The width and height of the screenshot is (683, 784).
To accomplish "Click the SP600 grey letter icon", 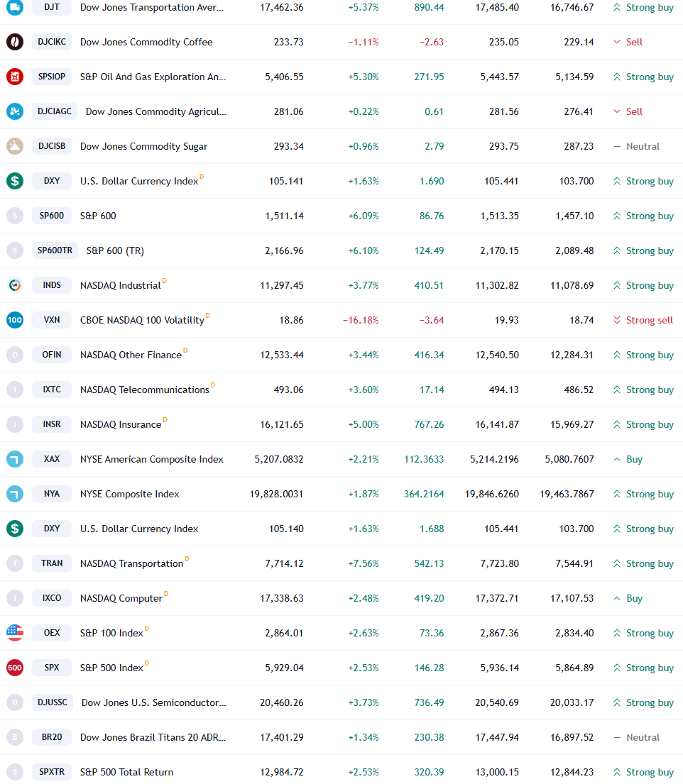I will pyautogui.click(x=15, y=216).
